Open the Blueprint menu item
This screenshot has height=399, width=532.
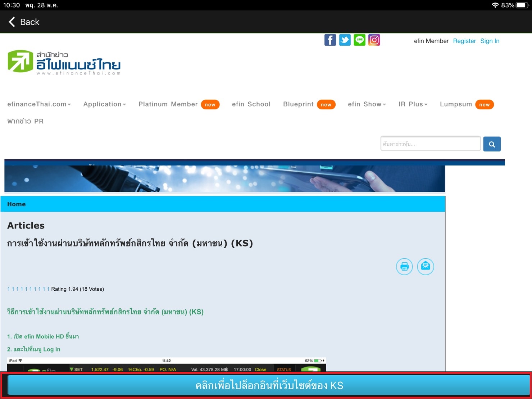click(309, 104)
